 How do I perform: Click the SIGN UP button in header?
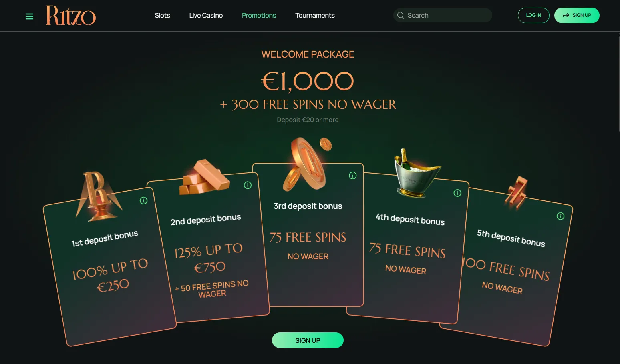(577, 15)
